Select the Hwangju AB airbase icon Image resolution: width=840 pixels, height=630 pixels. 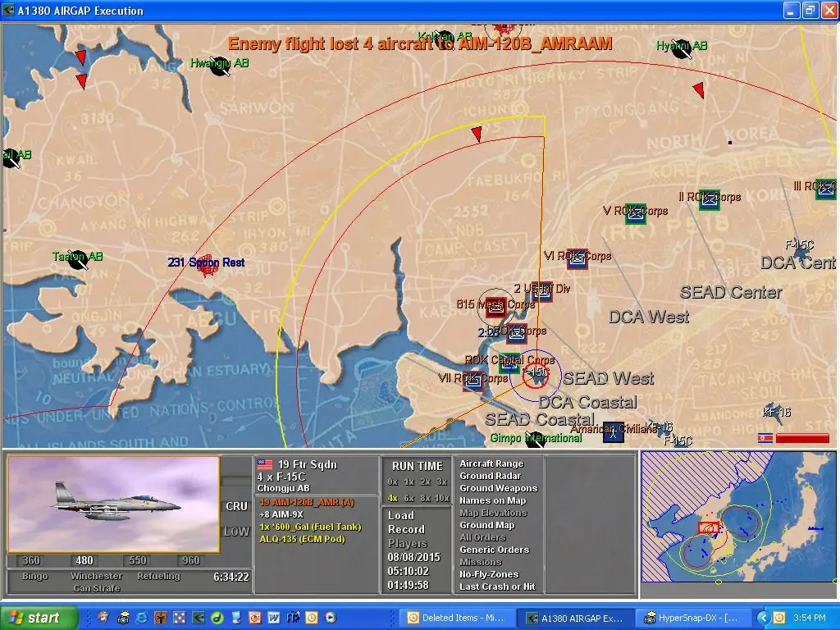click(x=219, y=68)
